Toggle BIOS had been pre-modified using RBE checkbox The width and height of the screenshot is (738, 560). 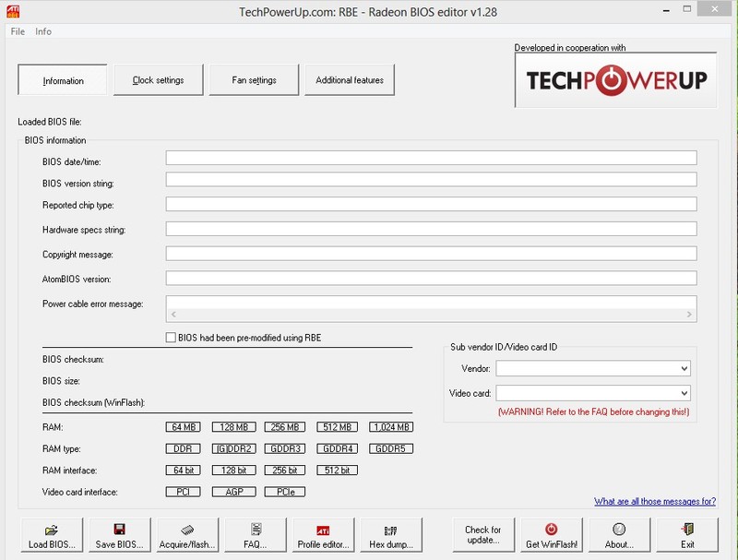(171, 338)
